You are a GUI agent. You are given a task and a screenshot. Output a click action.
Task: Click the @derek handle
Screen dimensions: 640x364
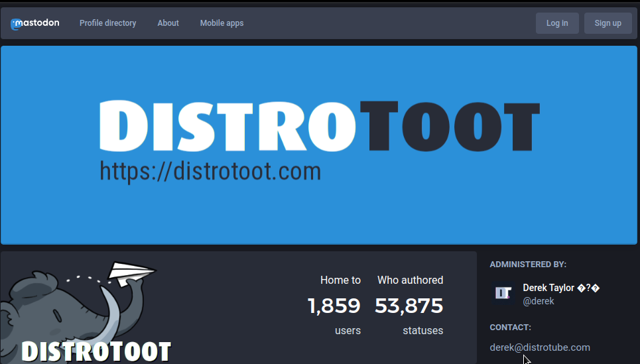tap(539, 301)
